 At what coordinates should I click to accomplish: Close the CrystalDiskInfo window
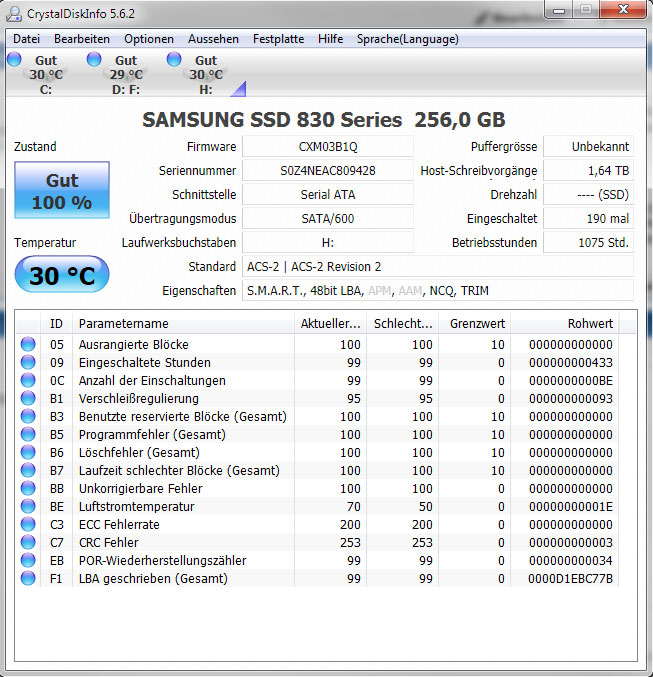coord(623,9)
